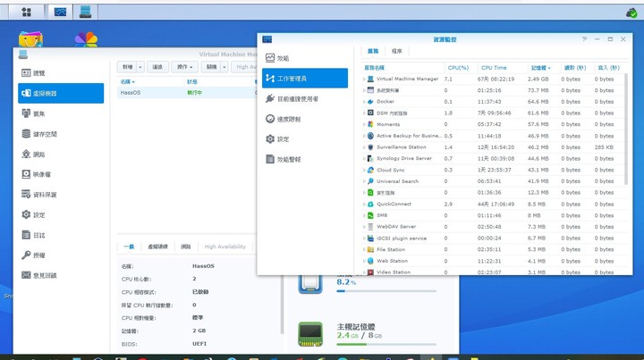644x360 pixels.
Task: Expand the QuickConnect service row
Action: click(364, 204)
